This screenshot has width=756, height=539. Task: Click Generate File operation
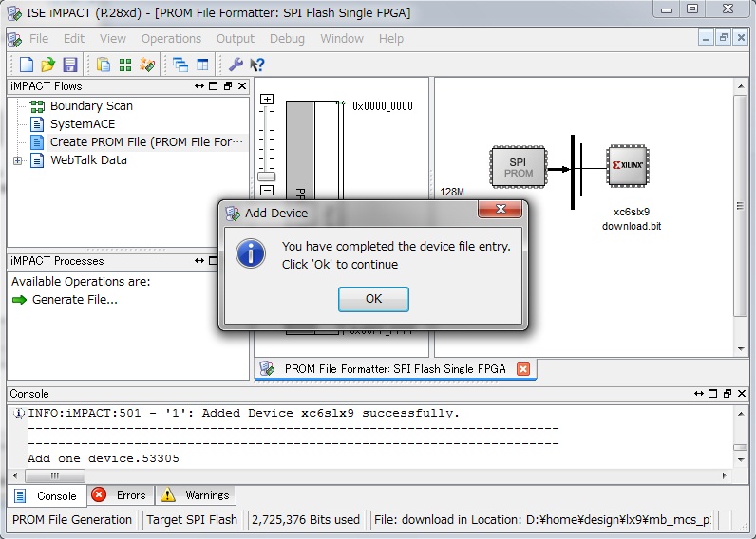click(x=75, y=300)
